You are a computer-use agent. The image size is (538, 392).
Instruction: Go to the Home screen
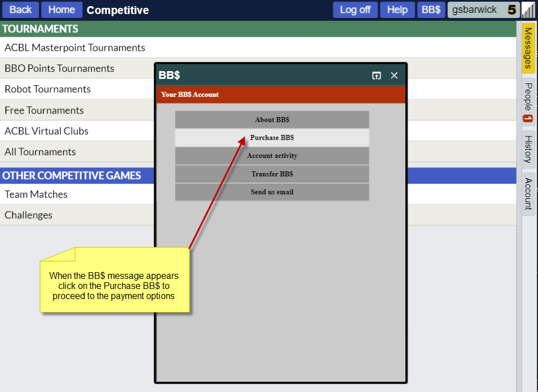[x=62, y=10]
